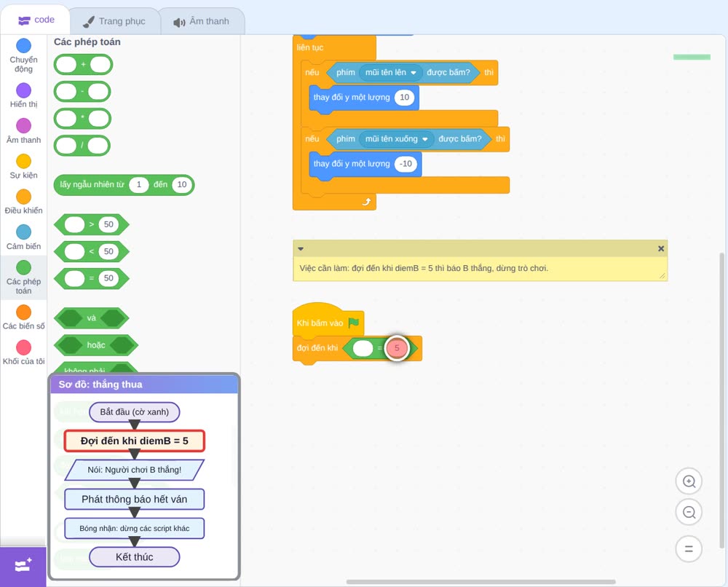This screenshot has width=728, height=587.
Task: Switch to the Âm thanh tab
Action: pos(202,21)
